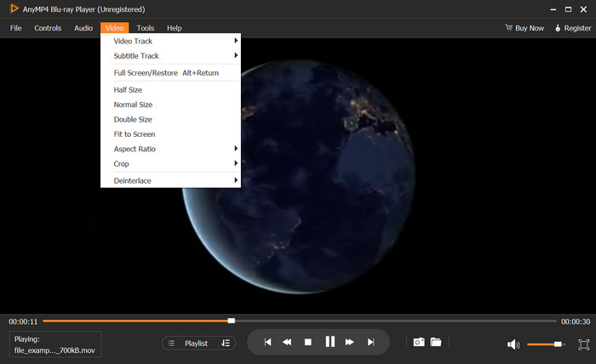Open the Aspect Ratio submenu

tap(170, 149)
